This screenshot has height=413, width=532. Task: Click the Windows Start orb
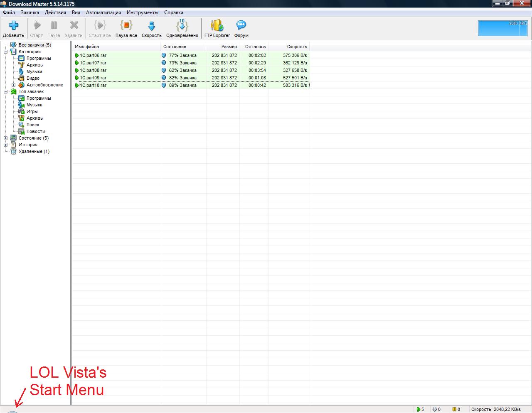pyautogui.click(x=12, y=411)
